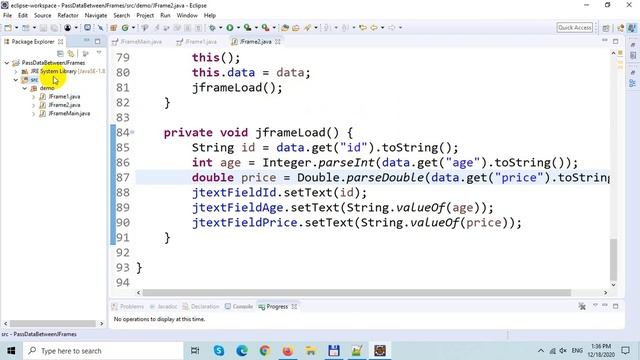Collapse the demo package node
This screenshot has height=360, width=640.
[25, 88]
